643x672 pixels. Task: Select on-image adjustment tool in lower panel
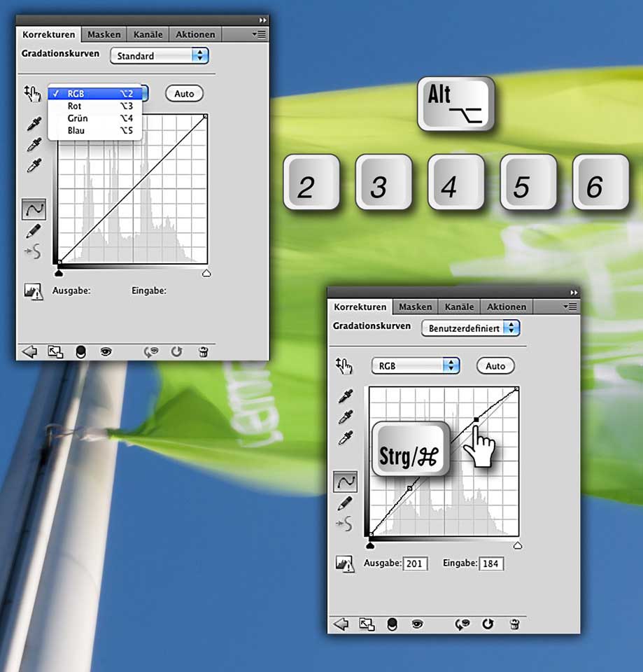point(344,366)
